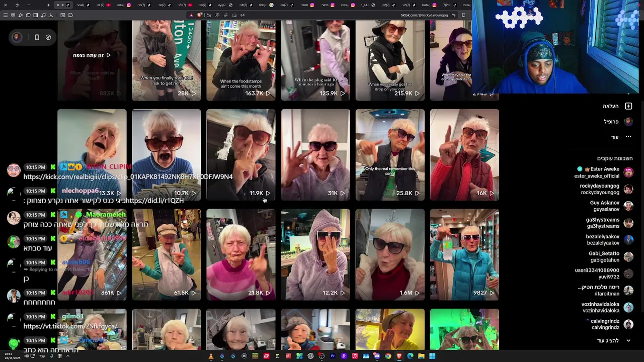Click the browser shield icon in toolbar
The height and width of the screenshot is (362, 644).
13,15
